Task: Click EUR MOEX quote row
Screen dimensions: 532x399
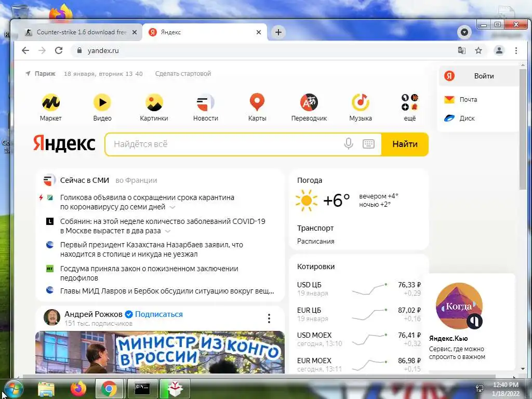Action: pos(358,364)
